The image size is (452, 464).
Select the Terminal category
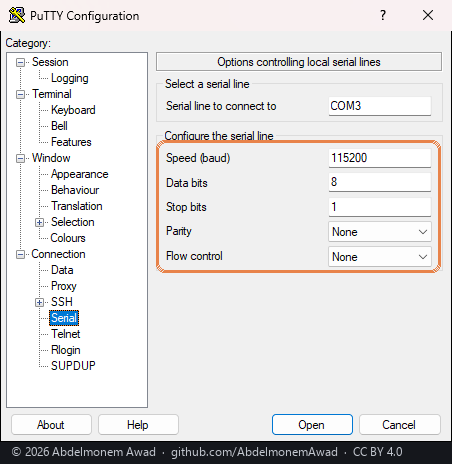point(52,94)
